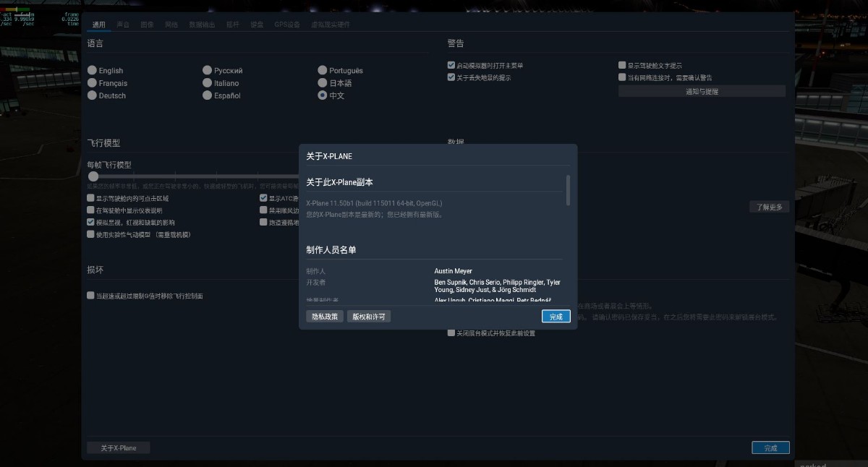Click 完成 at the settings window bottom
The height and width of the screenshot is (467, 868).
(x=770, y=447)
